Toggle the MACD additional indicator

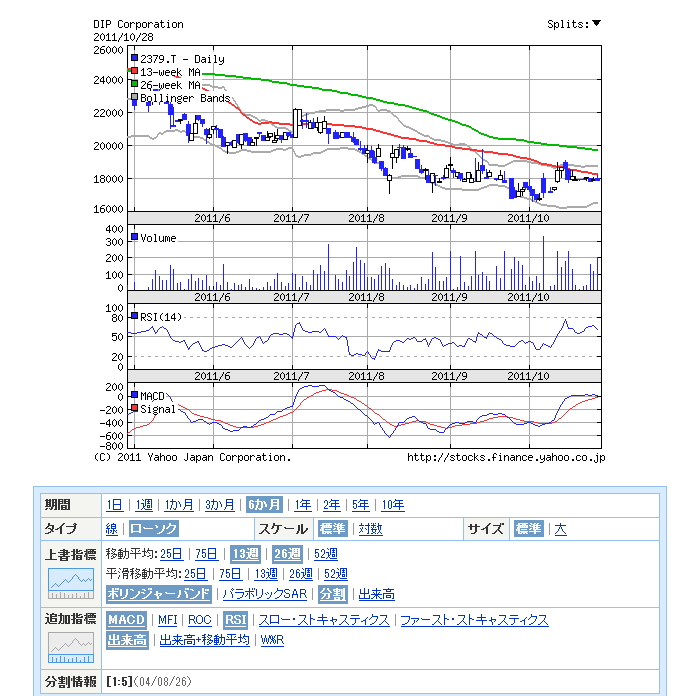126,620
